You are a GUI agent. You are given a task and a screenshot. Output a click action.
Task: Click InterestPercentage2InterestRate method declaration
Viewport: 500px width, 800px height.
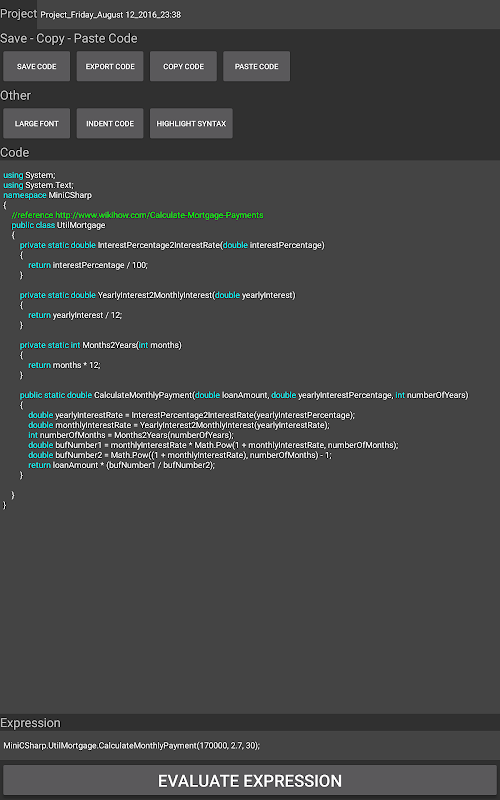click(172, 245)
